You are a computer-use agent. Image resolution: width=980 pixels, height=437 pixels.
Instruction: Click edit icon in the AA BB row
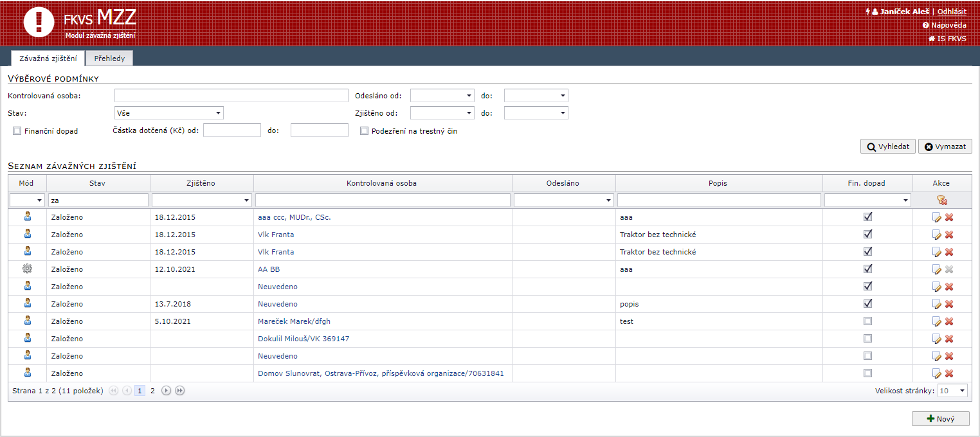point(937,269)
